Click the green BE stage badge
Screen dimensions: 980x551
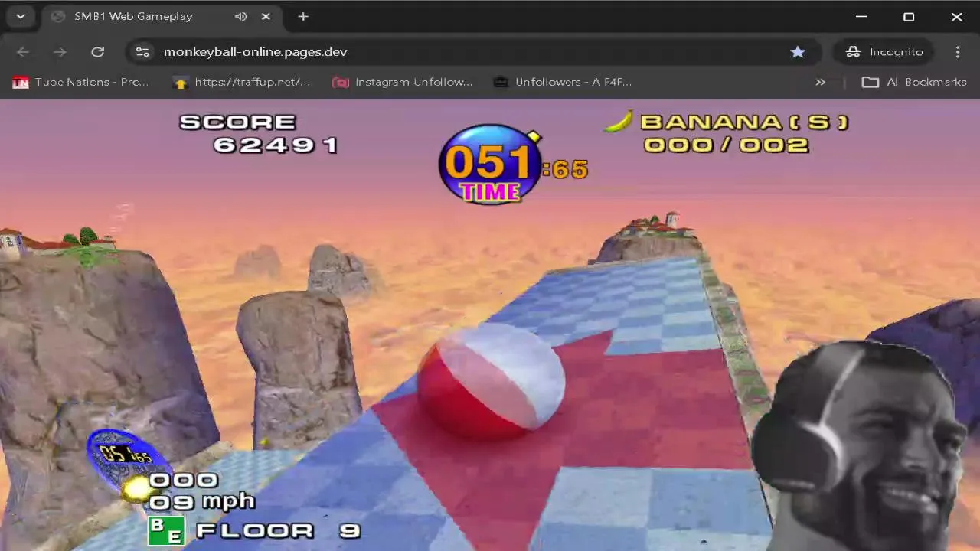[x=166, y=530]
